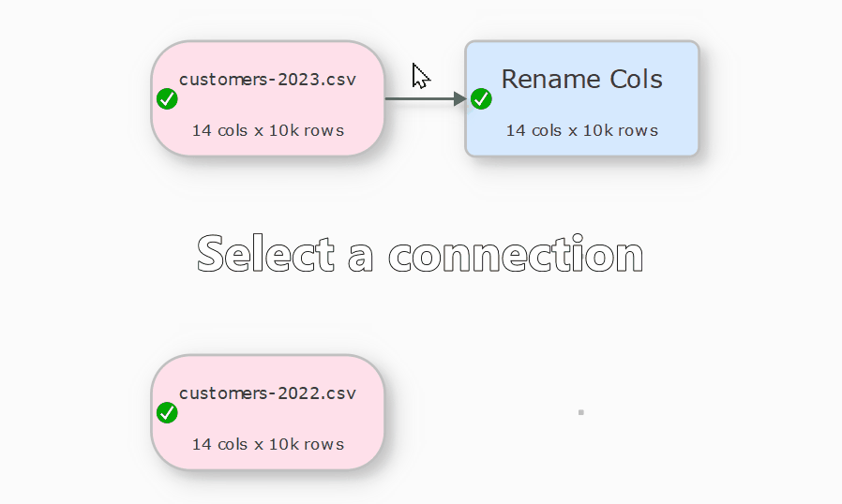Click green status checkmark on Rename Cols
Screen dimensions: 842x504
481,99
